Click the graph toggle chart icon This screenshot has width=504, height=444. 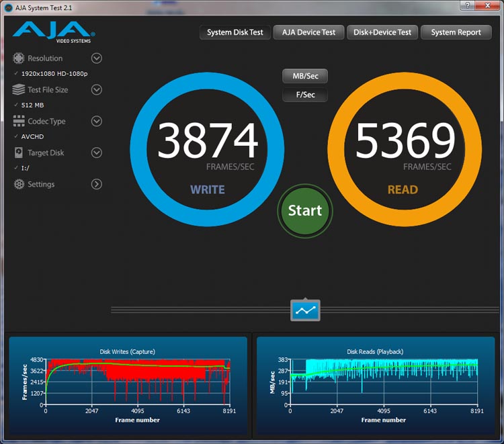point(305,310)
